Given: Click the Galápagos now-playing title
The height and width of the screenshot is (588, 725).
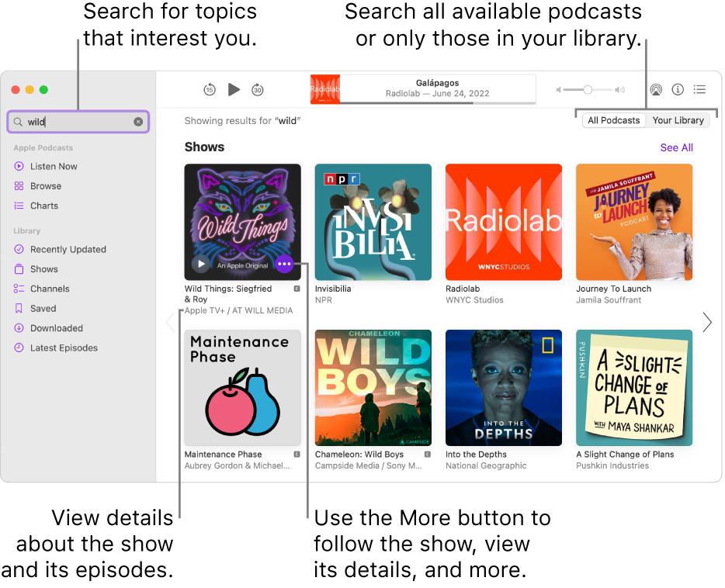Looking at the screenshot, I should pyautogui.click(x=437, y=83).
